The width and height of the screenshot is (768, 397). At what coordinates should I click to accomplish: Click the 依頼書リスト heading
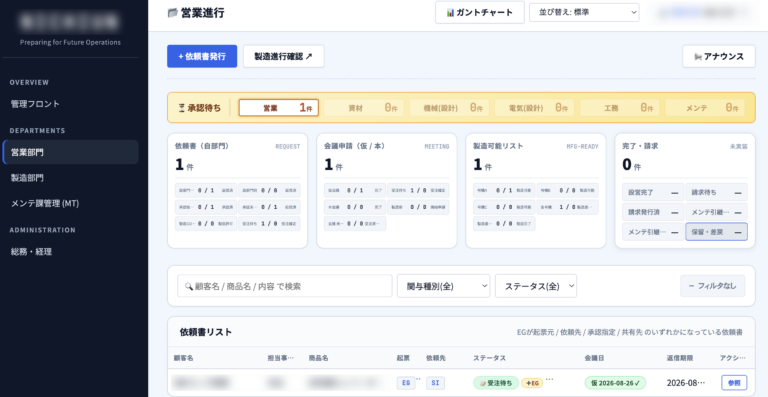206,332
